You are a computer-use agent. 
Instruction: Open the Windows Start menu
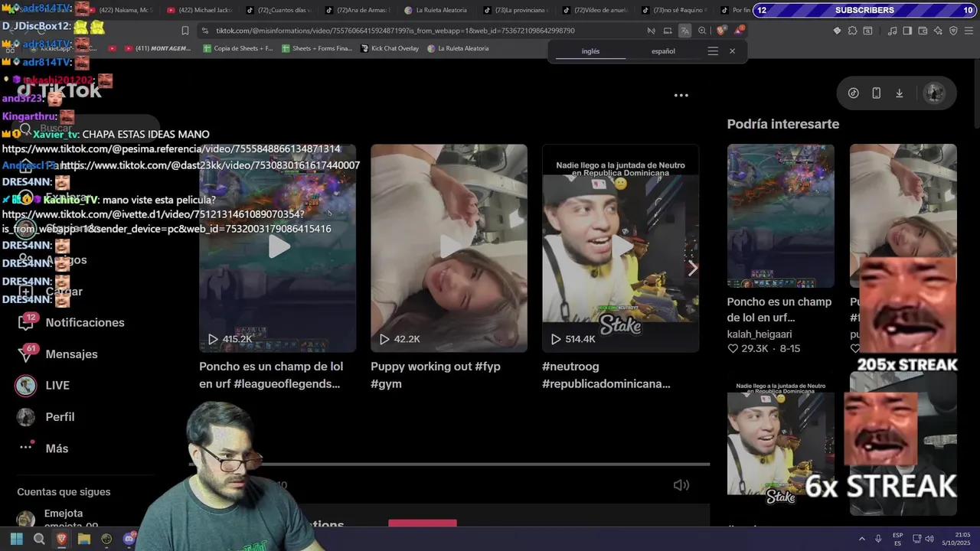[16, 539]
